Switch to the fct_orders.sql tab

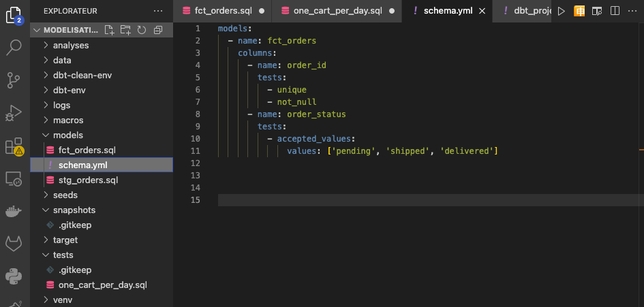pos(223,11)
